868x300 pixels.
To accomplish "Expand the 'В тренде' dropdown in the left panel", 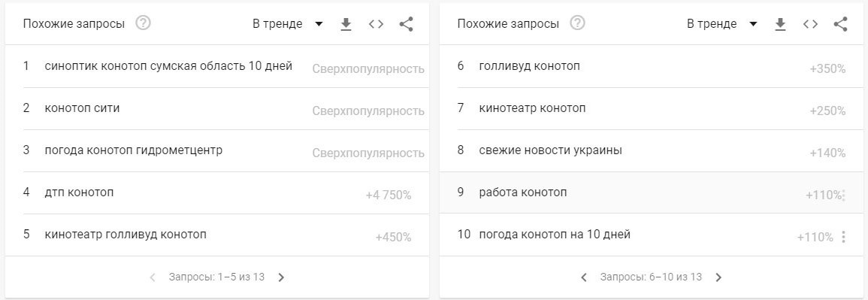I will pyautogui.click(x=288, y=24).
